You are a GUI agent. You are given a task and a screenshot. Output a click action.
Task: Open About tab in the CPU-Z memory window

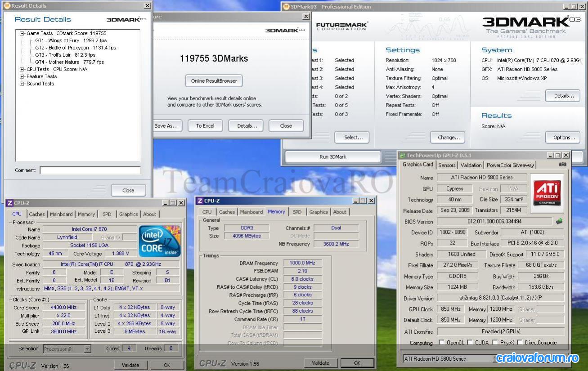coord(340,212)
